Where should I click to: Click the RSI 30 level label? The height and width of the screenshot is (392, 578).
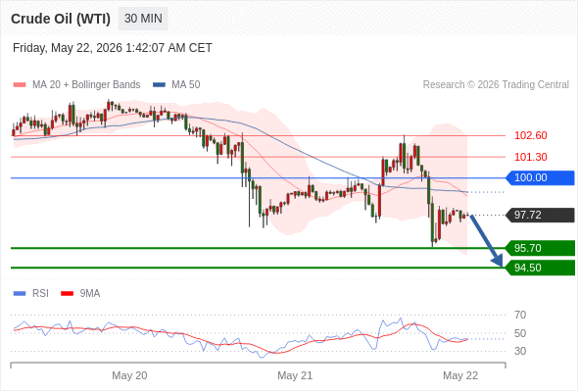point(520,351)
